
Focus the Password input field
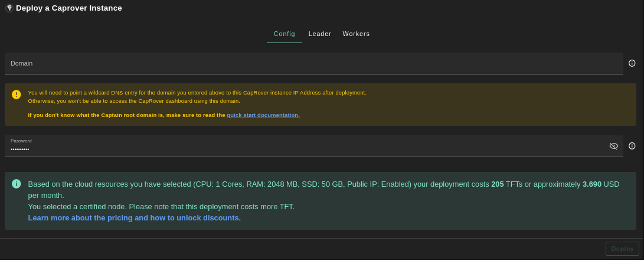pos(307,149)
